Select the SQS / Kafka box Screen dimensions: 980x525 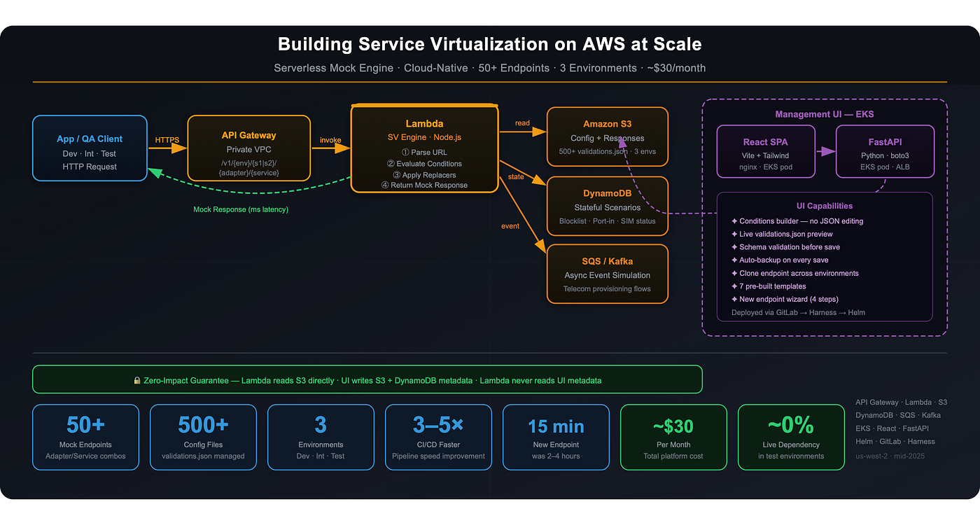pyautogui.click(x=607, y=274)
